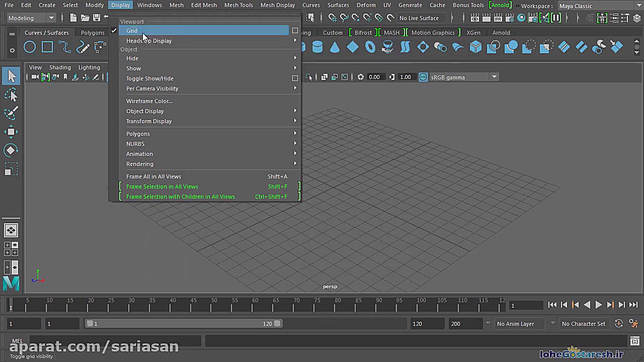Choose the Move tool in toolbox
This screenshot has height=362, width=644.
click(11, 132)
